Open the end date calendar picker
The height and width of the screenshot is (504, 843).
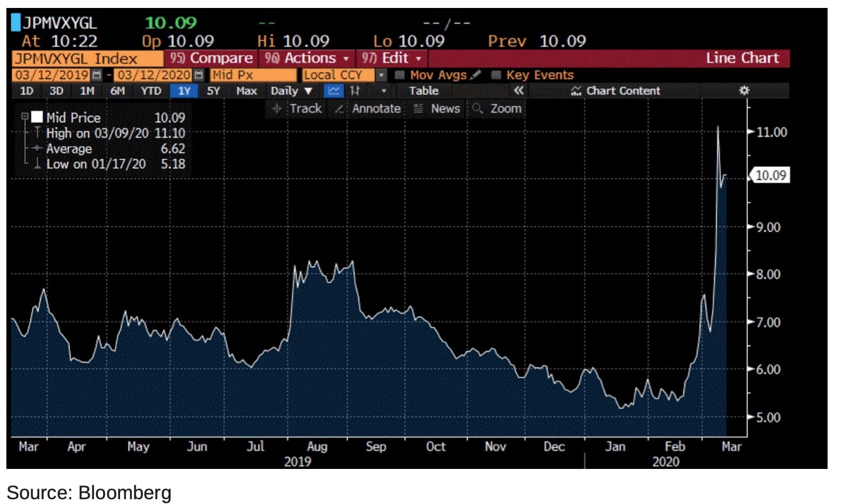199,75
